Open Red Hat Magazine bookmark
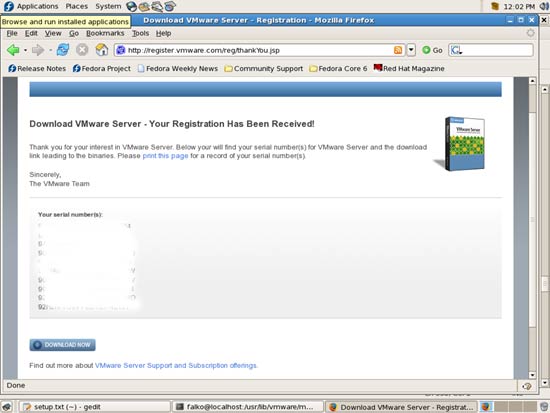The image size is (550, 413). coord(409,68)
